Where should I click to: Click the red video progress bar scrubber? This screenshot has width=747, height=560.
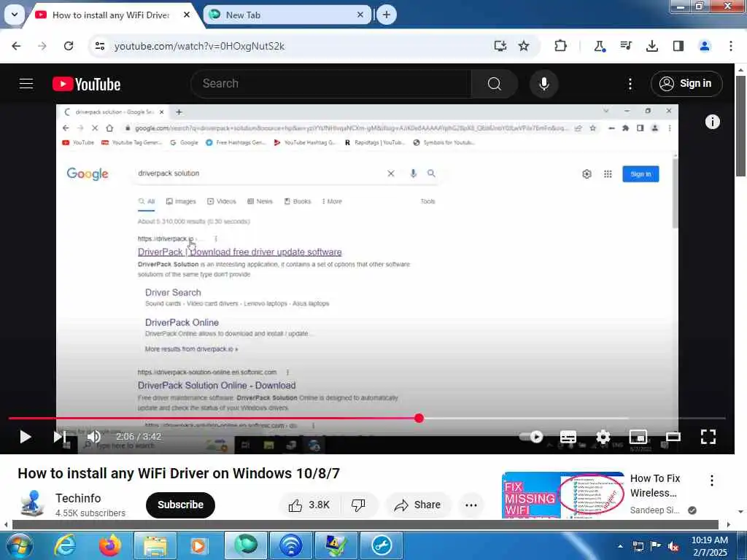pyautogui.click(x=419, y=418)
